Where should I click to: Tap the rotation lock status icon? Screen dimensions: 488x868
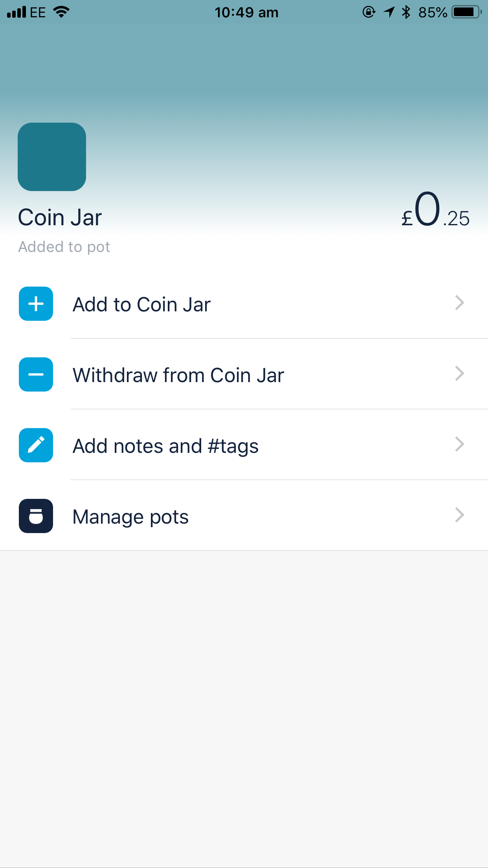pyautogui.click(x=369, y=12)
